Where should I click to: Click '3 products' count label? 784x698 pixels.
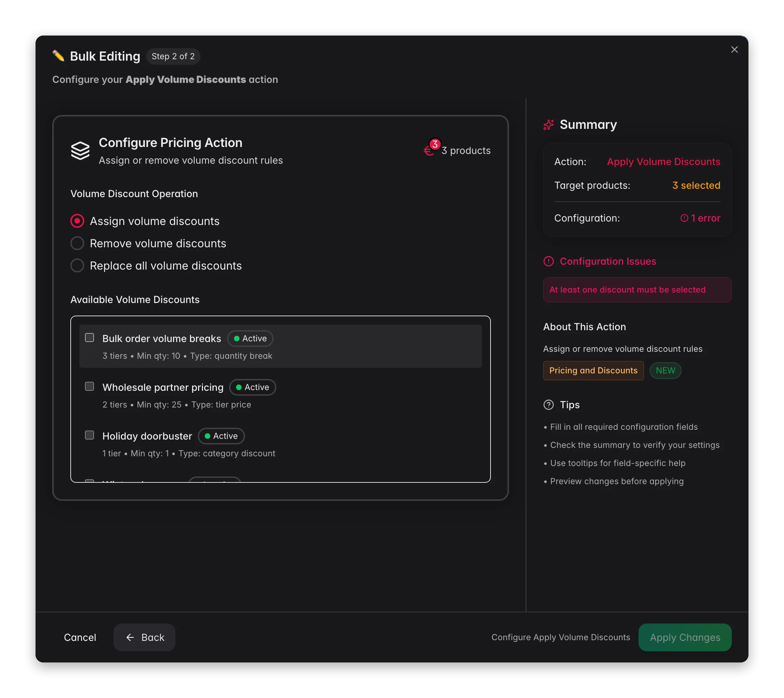pyautogui.click(x=466, y=150)
